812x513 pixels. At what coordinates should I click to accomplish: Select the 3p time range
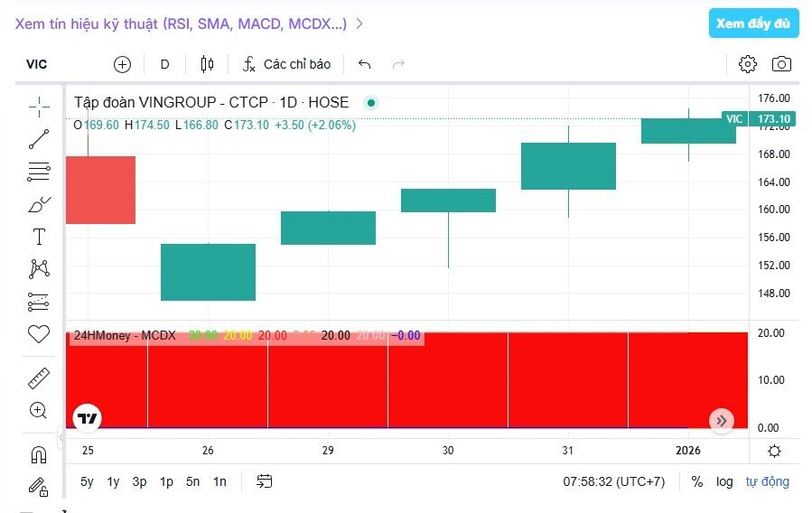pyautogui.click(x=139, y=481)
